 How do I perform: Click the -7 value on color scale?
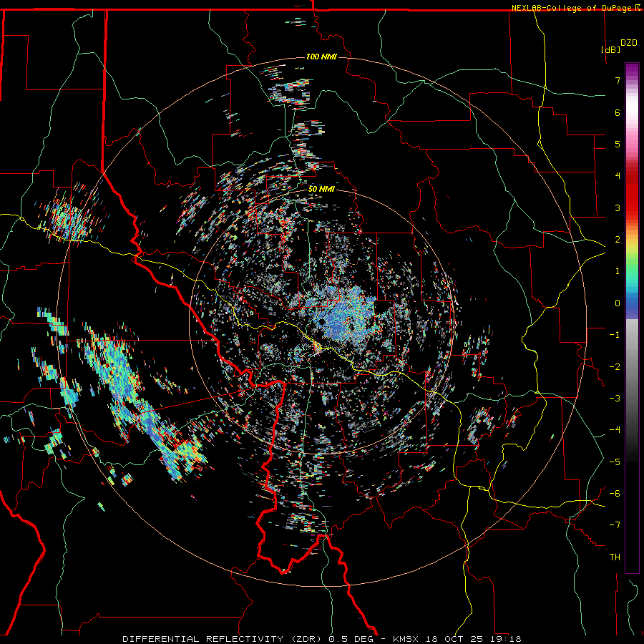pyautogui.click(x=615, y=525)
